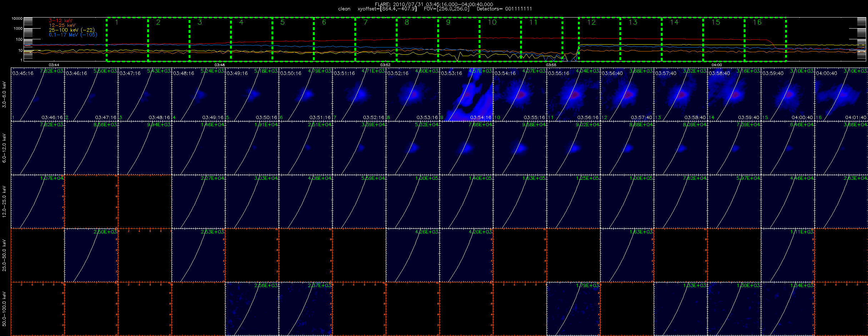Viewport: 868px width, 336px height.
Task: Click the 'xyoffset=[864.4,-407.9]' text
Action: 387,9
